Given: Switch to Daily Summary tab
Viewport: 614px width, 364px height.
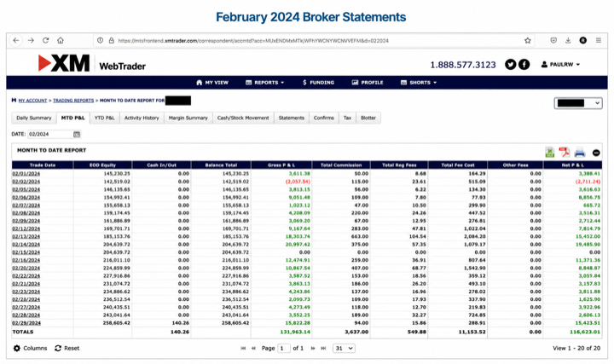Looking at the screenshot, I should (x=33, y=118).
